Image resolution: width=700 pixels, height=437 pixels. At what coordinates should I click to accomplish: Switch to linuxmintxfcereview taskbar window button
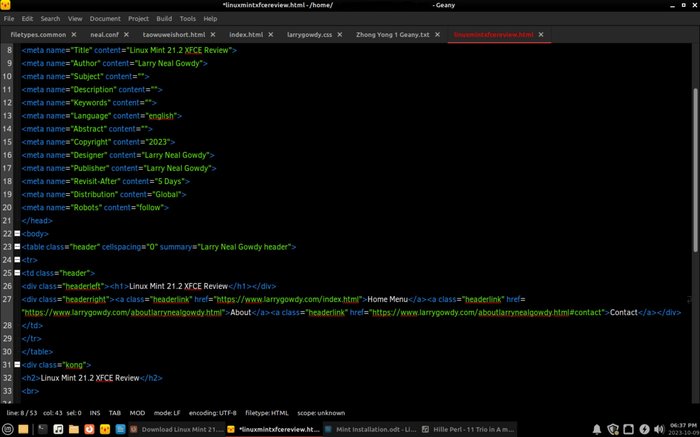(x=274, y=429)
